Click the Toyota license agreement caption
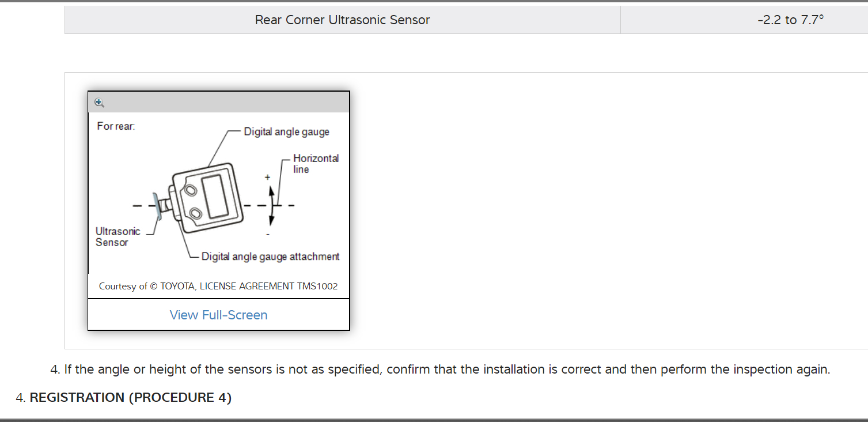 click(x=218, y=286)
